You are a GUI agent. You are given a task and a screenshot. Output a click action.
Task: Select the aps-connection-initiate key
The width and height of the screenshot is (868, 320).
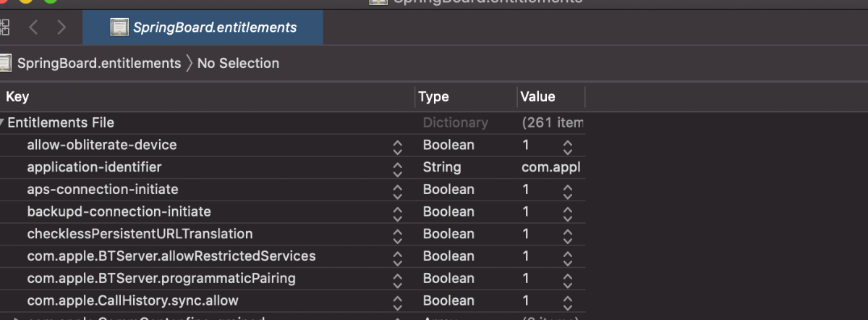click(x=102, y=190)
